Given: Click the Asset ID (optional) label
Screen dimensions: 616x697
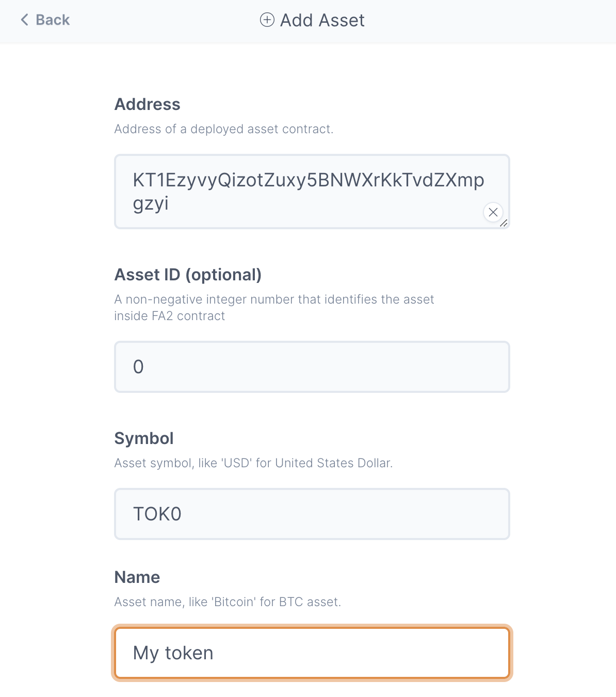Looking at the screenshot, I should [x=188, y=274].
